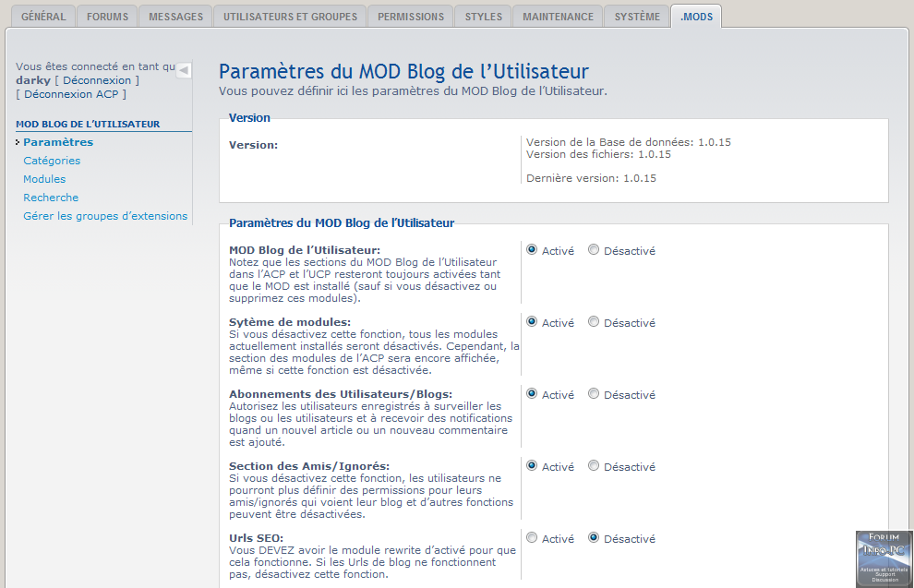Select Désactivé for Sytème de modules
Viewport: 914px width, 588px height.
594,322
